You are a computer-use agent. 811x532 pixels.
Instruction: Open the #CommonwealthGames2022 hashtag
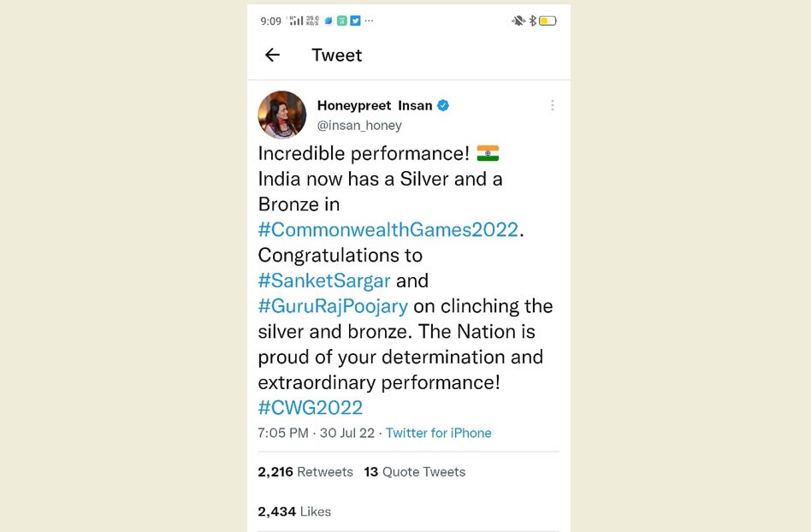coord(388,229)
